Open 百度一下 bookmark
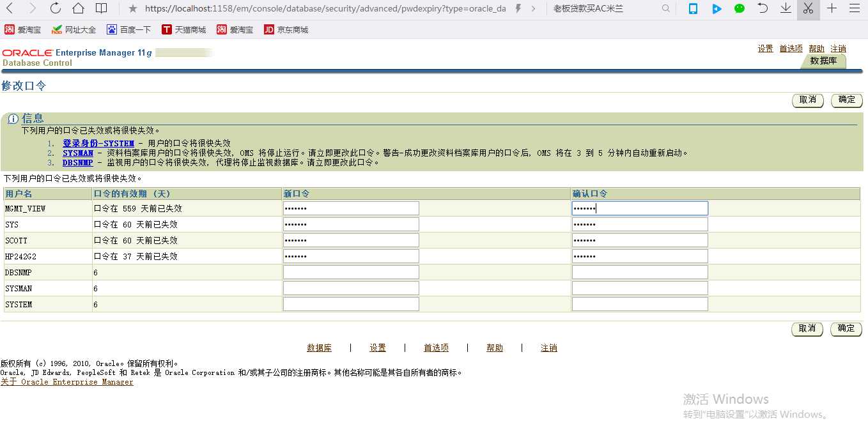Viewport: 868px width, 428px height. point(128,30)
